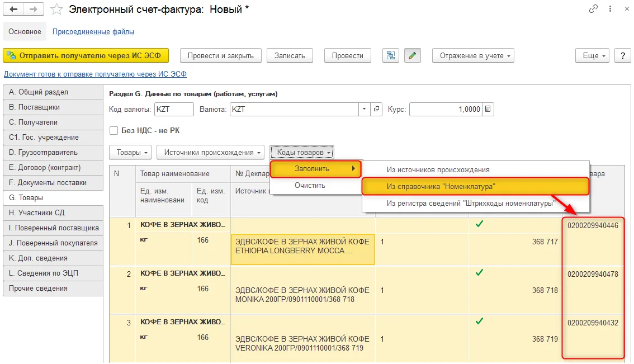634x364 pixels.
Task: Click 'Документ готов к отправке получателю' link
Action: point(95,74)
